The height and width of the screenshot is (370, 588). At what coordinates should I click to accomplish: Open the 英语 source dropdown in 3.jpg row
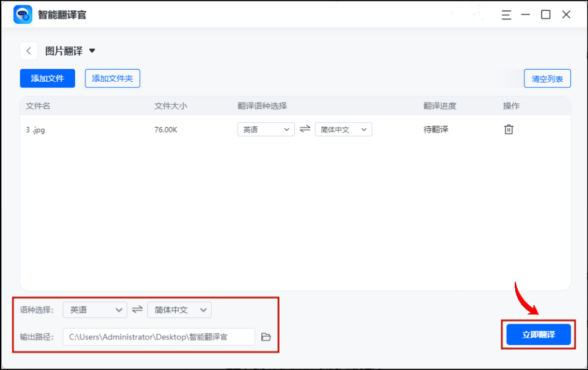coord(266,129)
